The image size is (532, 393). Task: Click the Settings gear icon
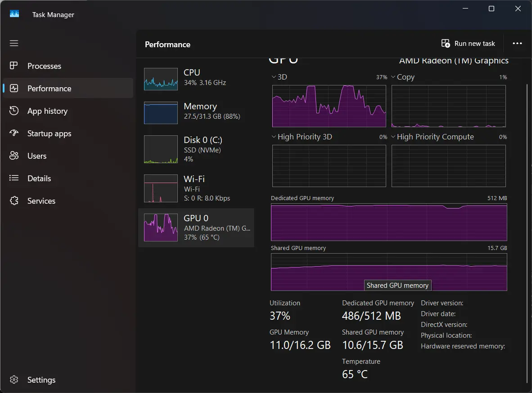[14, 380]
